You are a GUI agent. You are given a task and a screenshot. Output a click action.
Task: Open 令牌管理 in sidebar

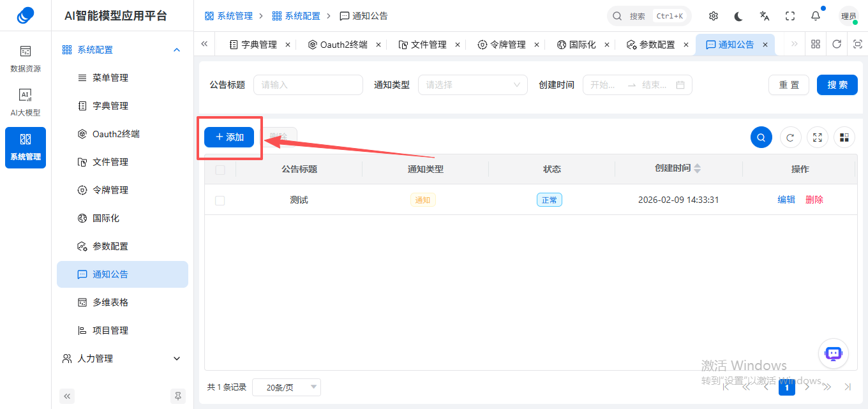(x=123, y=190)
